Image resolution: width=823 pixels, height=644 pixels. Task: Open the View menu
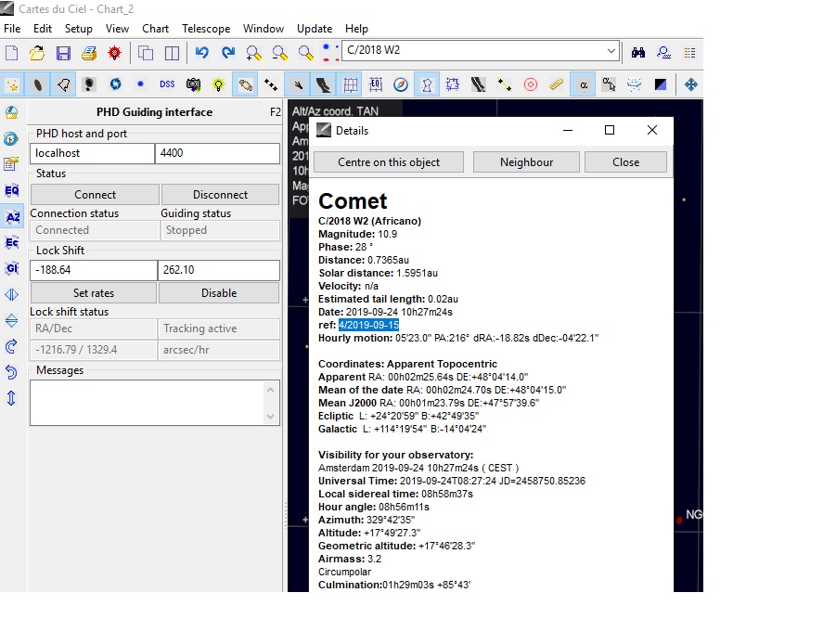[117, 29]
